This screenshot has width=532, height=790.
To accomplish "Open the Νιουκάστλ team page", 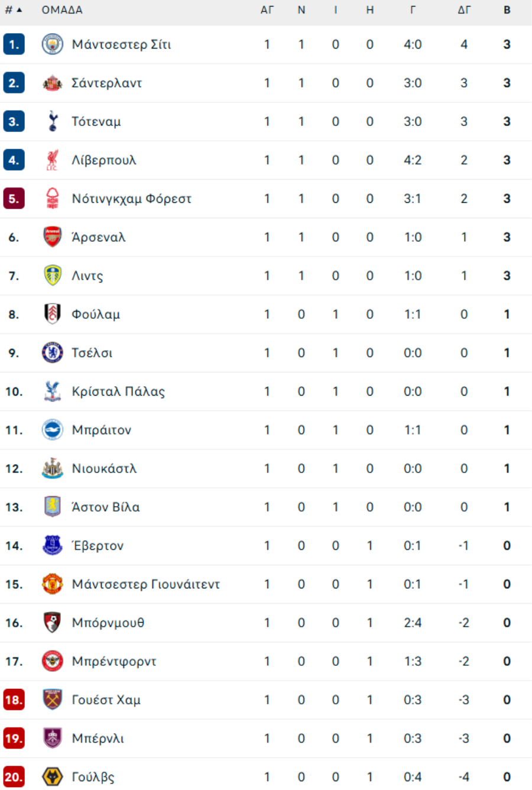I will point(104,469).
